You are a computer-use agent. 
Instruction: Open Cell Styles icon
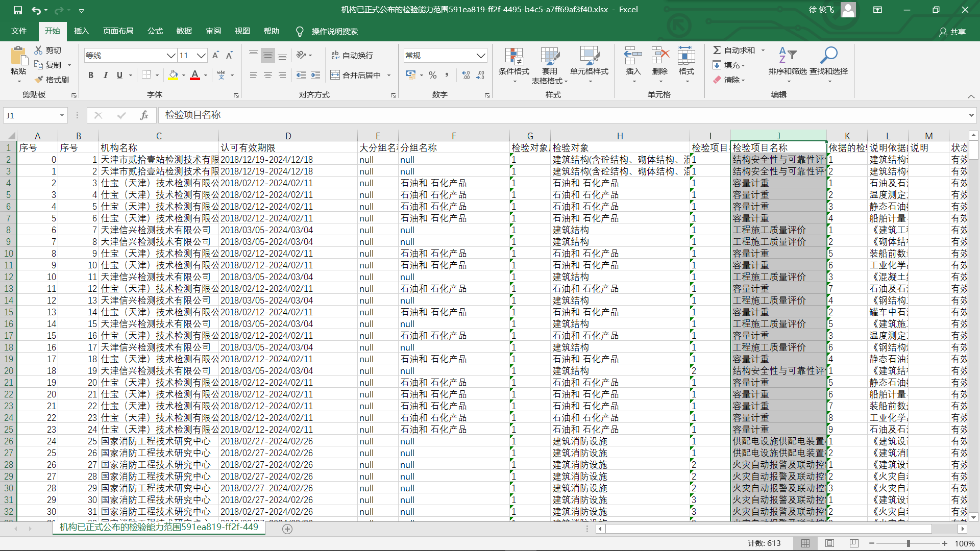pyautogui.click(x=589, y=56)
